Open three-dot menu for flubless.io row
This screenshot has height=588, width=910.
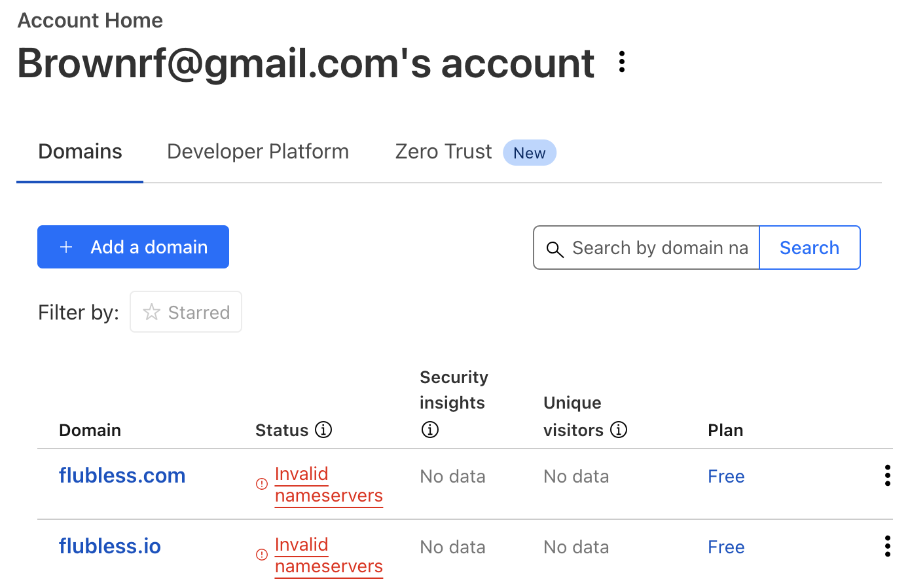pyautogui.click(x=887, y=546)
